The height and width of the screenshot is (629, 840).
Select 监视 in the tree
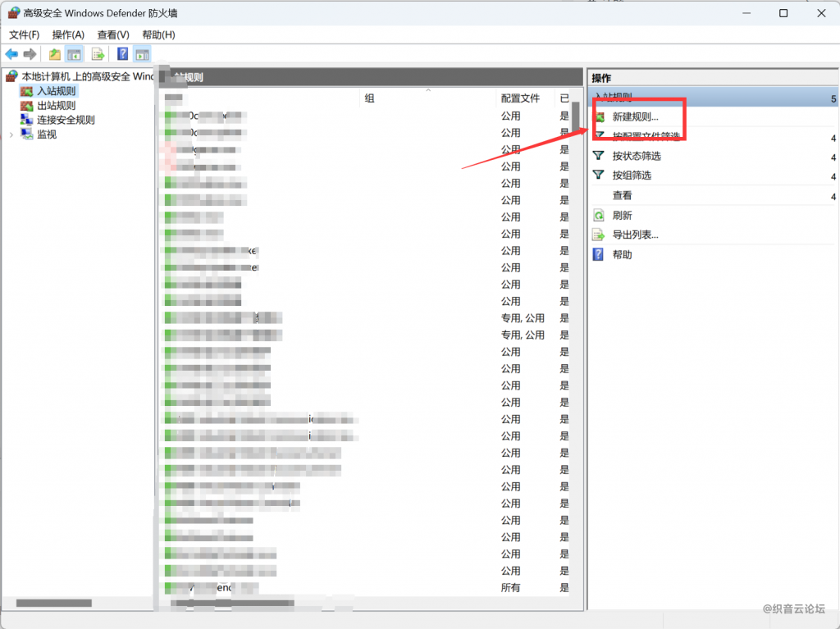point(47,134)
